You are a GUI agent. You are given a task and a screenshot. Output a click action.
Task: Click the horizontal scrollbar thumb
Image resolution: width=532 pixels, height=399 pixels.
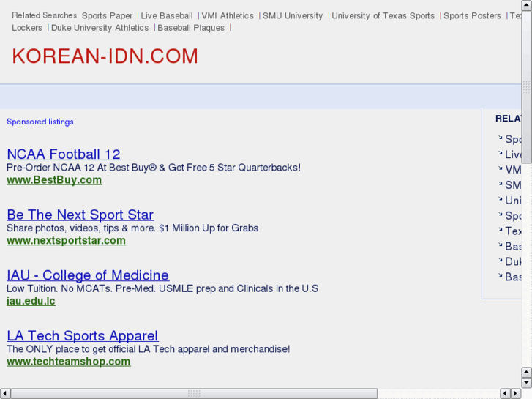[194, 394]
